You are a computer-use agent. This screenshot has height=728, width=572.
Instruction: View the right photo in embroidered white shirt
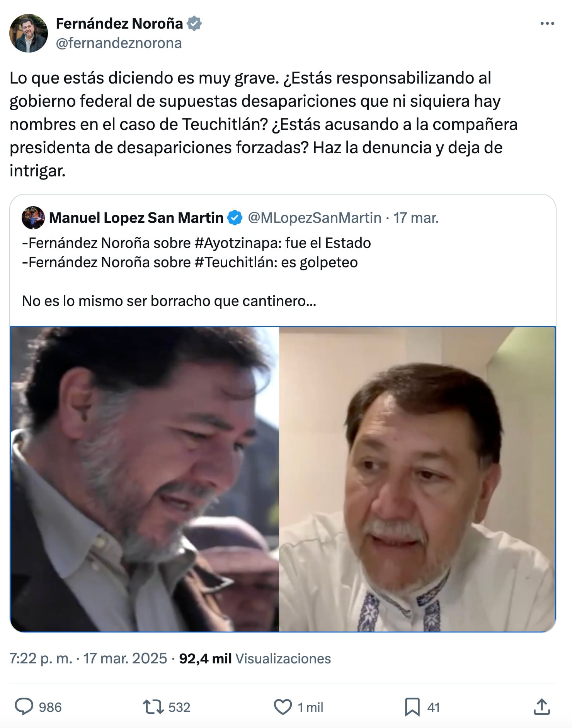pyautogui.click(x=417, y=479)
